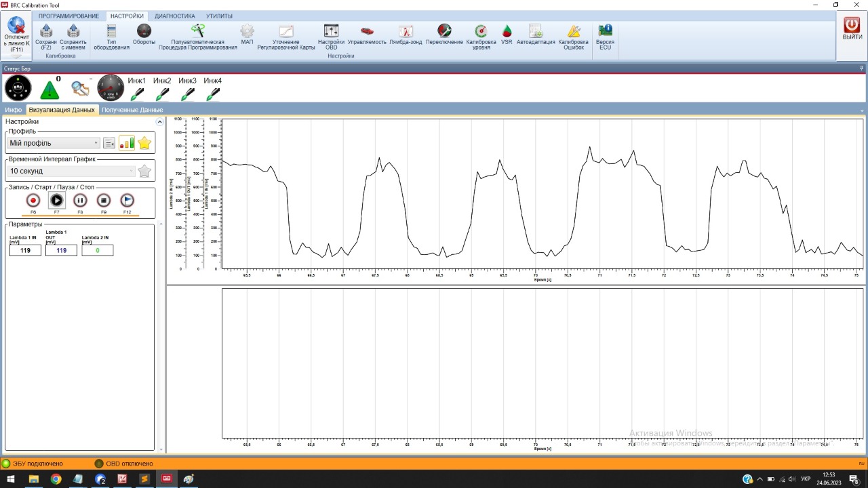
Task: Click the colored bars chart icon
Action: pyautogui.click(x=127, y=142)
